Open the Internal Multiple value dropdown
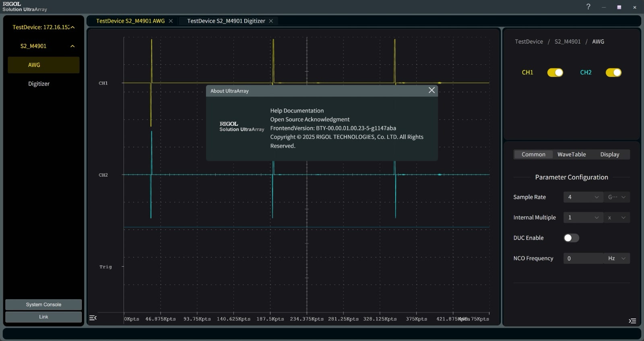 (x=583, y=218)
